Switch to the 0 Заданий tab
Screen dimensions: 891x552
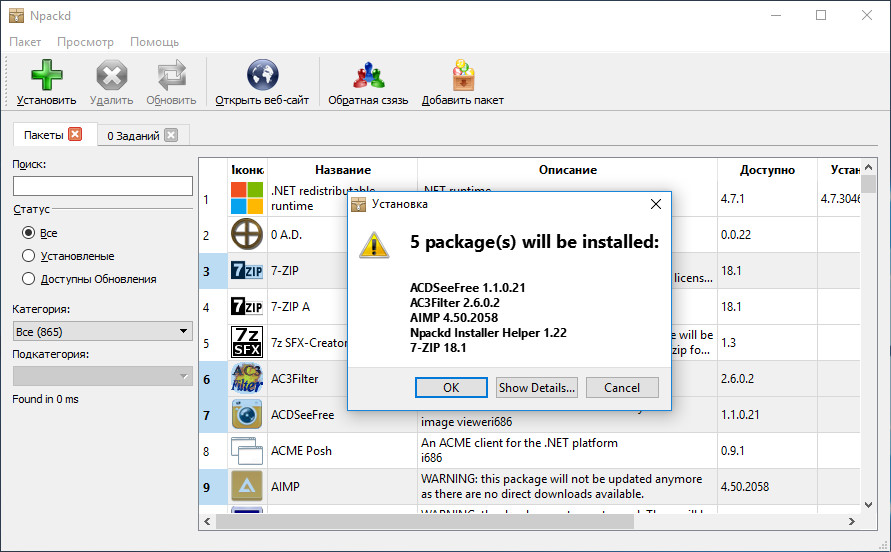tap(133, 136)
